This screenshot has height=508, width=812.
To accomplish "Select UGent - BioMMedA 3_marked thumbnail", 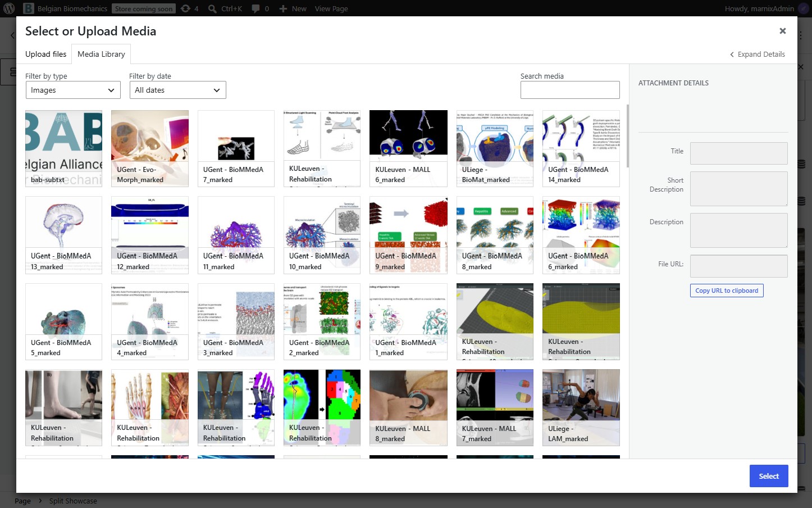I will tap(236, 321).
